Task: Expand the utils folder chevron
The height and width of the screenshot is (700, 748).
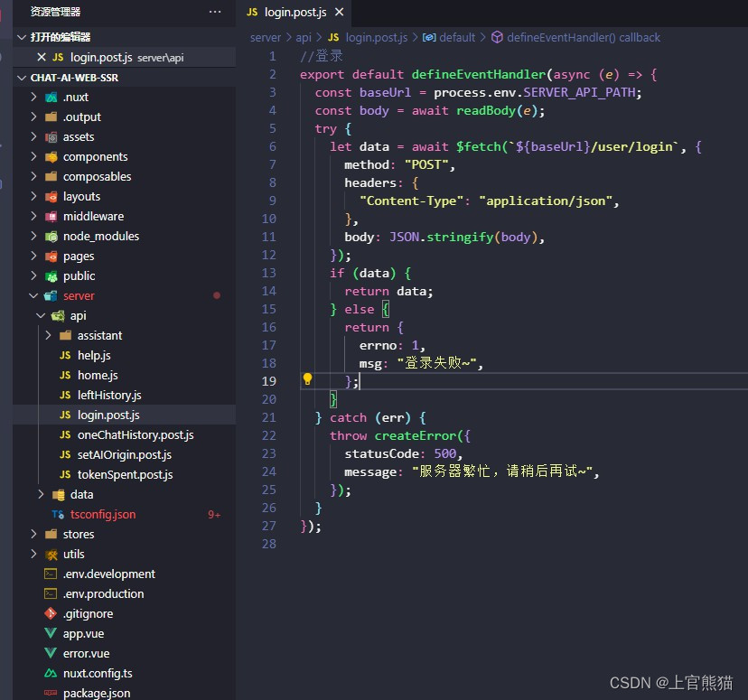Action: (x=33, y=554)
